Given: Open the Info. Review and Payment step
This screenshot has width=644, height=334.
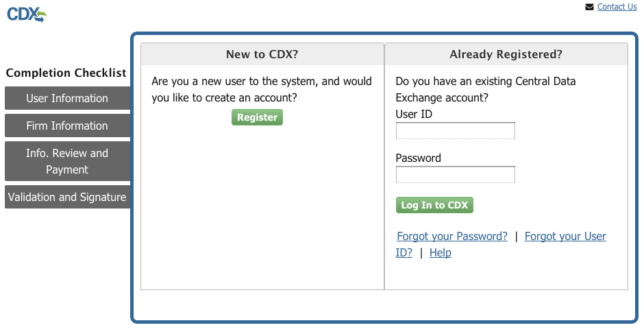Looking at the screenshot, I should (x=67, y=161).
